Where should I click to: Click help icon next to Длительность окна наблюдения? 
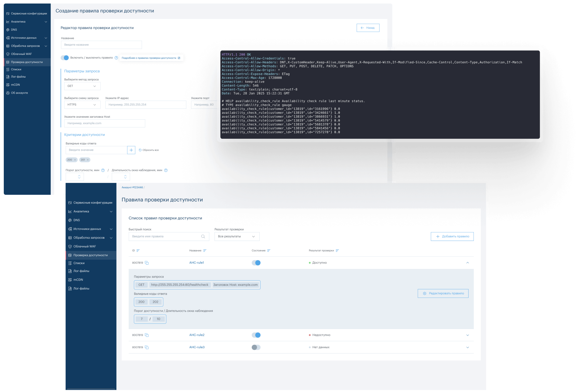click(x=166, y=170)
